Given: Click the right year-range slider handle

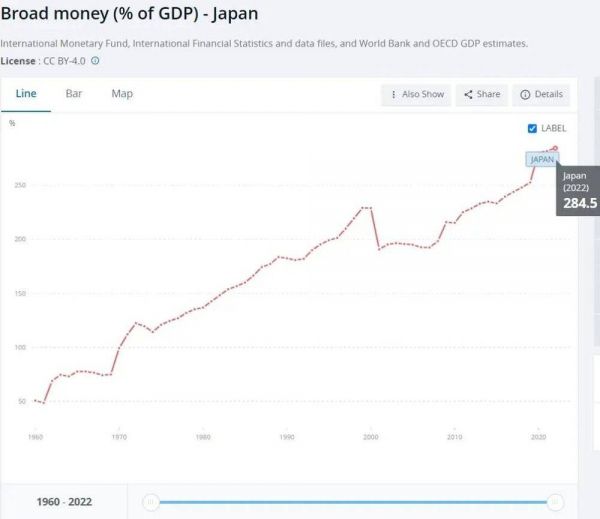Looking at the screenshot, I should (555, 502).
